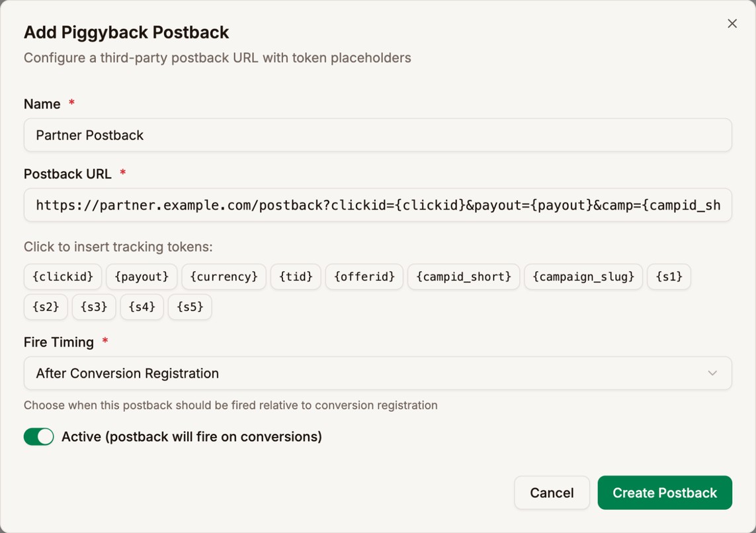Toggle the Active postback switch

tap(38, 436)
